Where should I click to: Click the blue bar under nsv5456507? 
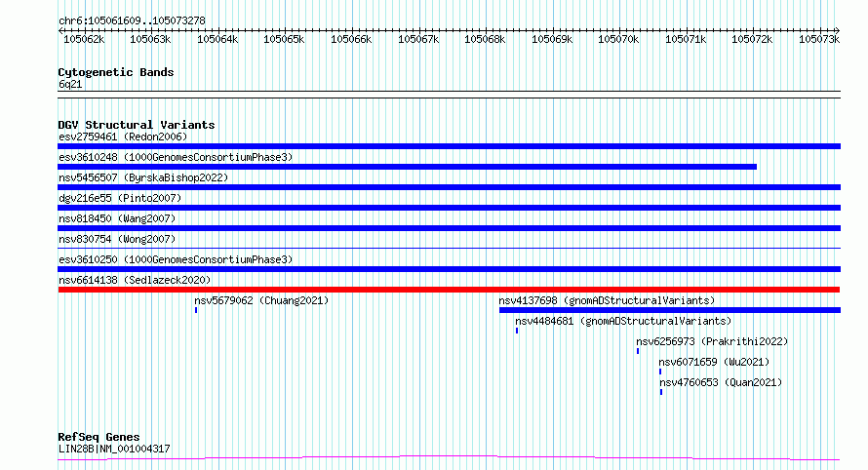tap(449, 187)
